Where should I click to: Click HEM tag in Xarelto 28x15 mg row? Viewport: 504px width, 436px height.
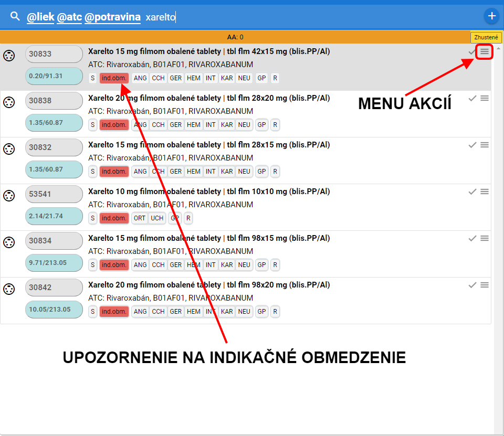tap(194, 172)
